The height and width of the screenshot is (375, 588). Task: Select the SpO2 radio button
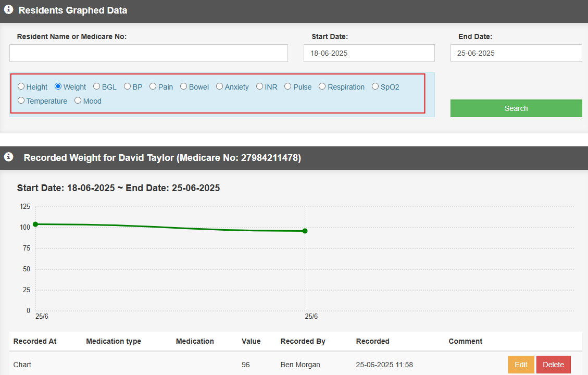(375, 86)
